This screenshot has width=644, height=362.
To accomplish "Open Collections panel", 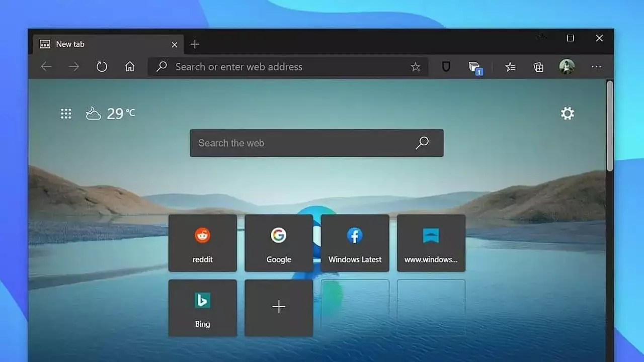I will pos(538,67).
